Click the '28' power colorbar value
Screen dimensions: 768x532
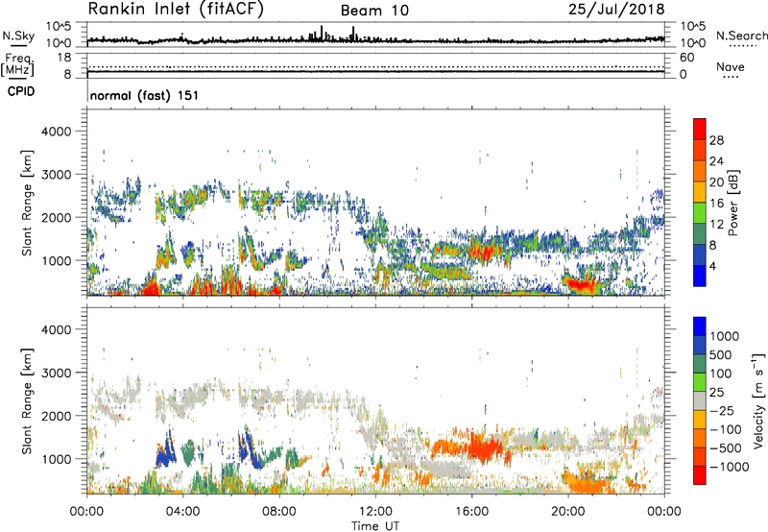[x=716, y=140]
